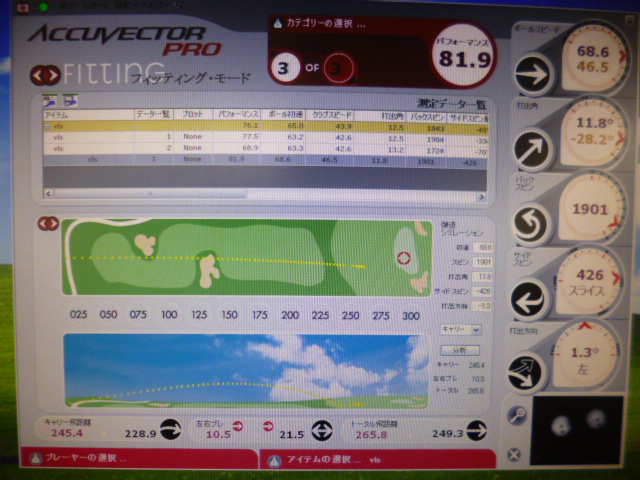Open the キャリー dropdown
The image size is (640, 480).
point(461,329)
